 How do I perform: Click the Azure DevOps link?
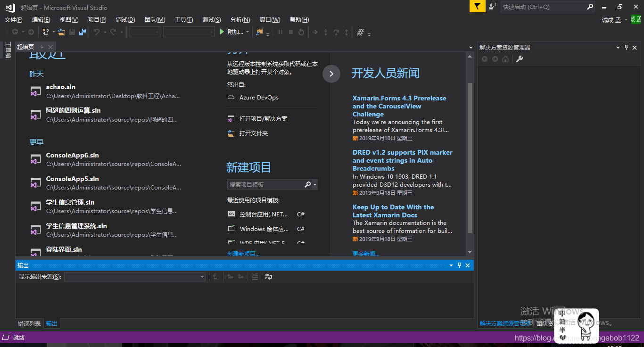pyautogui.click(x=259, y=97)
